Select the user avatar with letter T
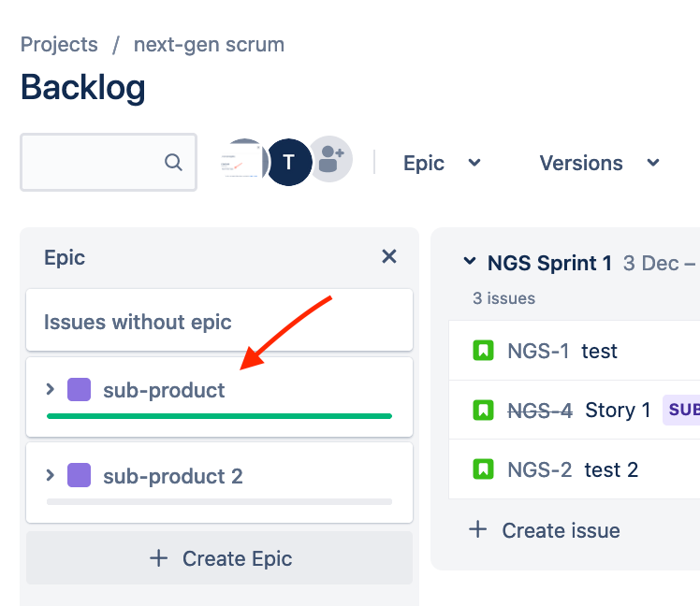Viewport: 700px width, 606px height. [x=289, y=162]
